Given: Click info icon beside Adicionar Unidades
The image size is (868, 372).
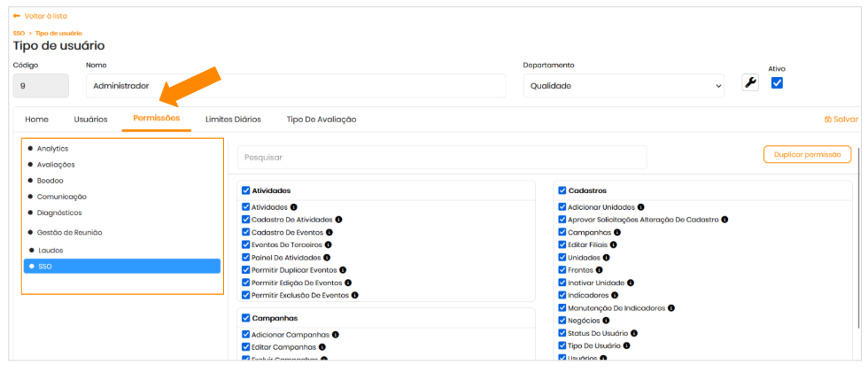Looking at the screenshot, I should [641, 207].
